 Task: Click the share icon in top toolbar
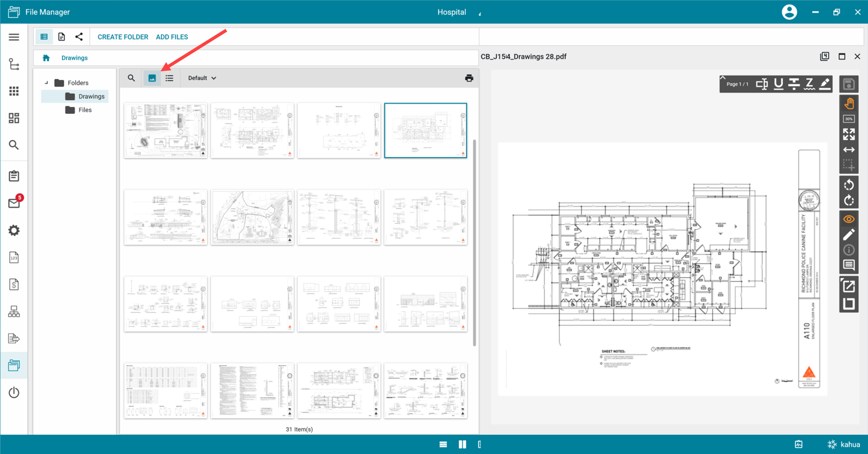[x=79, y=37]
